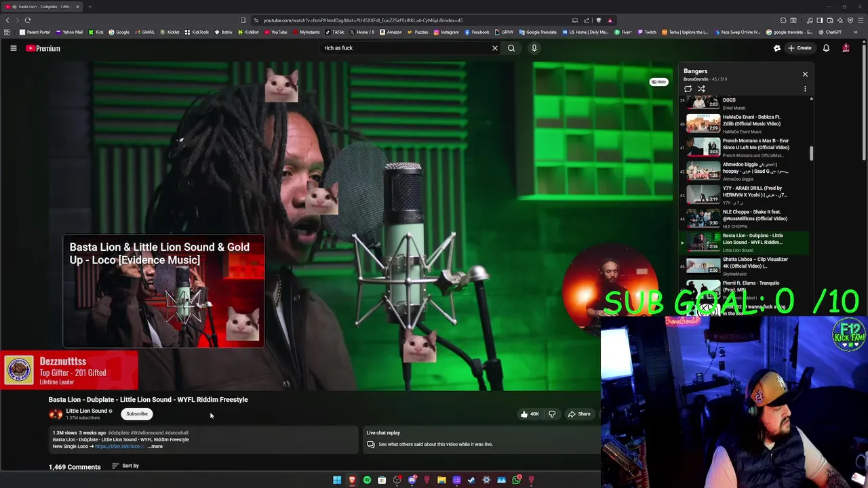Expand description with ...more
This screenshot has height=488, width=868.
(x=155, y=447)
